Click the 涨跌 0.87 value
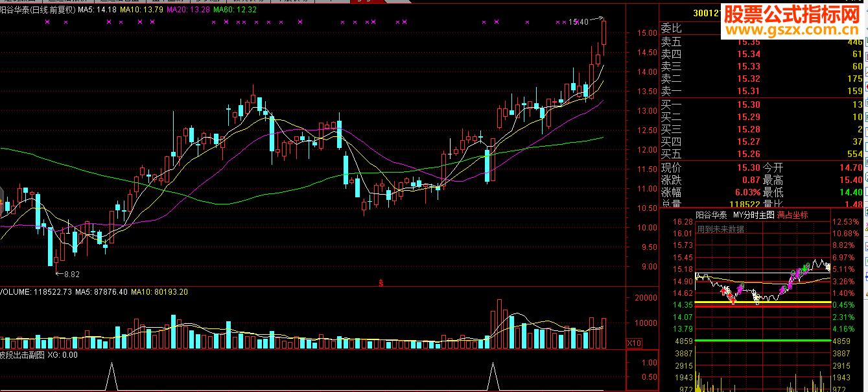The width and height of the screenshot is (868, 392). point(751,180)
